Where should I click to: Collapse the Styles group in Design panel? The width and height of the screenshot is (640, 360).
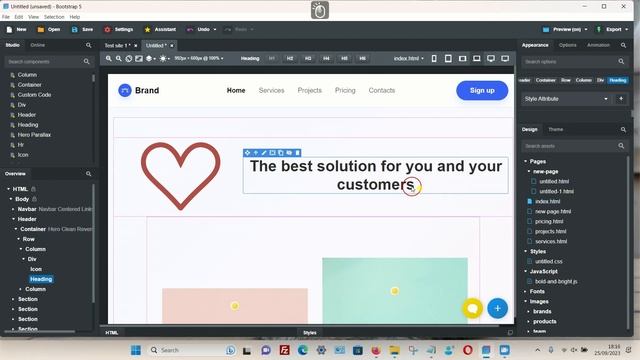click(x=526, y=251)
